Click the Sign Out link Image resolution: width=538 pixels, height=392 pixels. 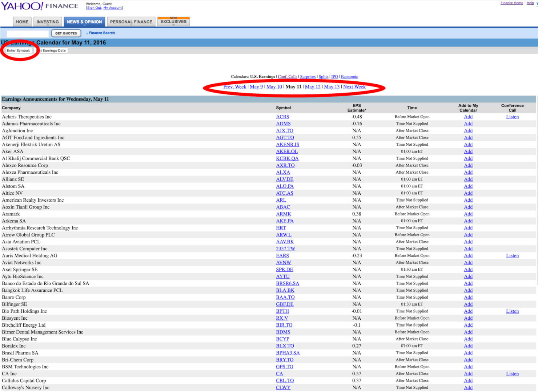pyautogui.click(x=94, y=8)
